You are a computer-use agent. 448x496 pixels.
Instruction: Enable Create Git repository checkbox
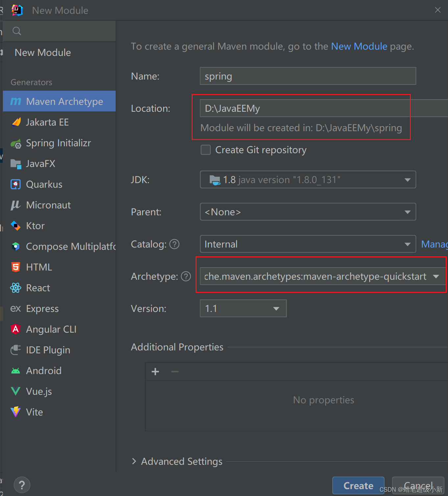206,150
